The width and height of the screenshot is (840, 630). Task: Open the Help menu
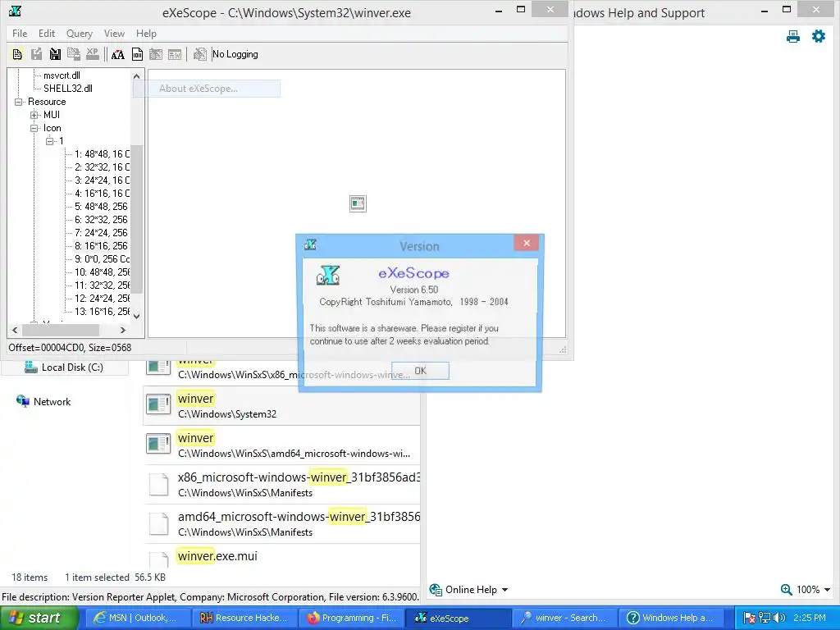tap(146, 33)
